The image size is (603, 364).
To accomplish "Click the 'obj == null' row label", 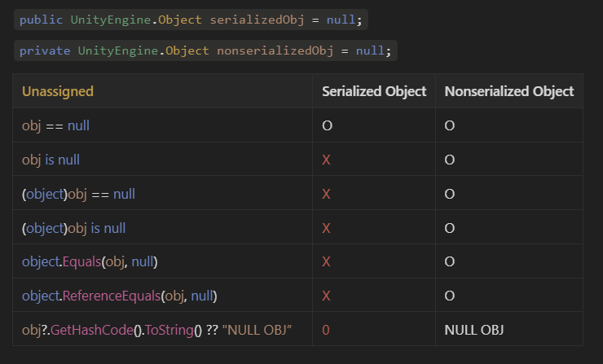I will [x=55, y=125].
